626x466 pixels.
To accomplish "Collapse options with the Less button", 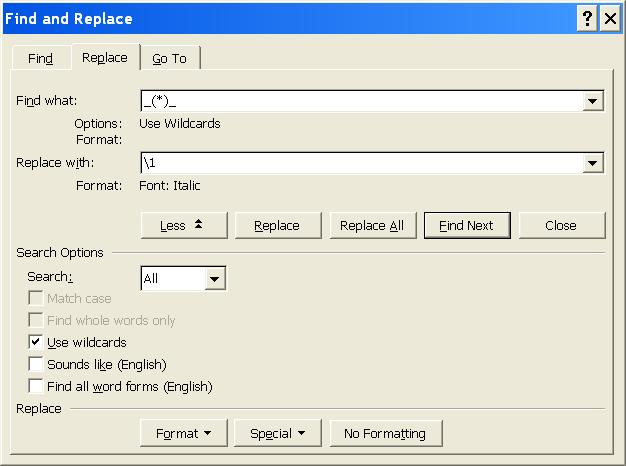I will tap(184, 225).
